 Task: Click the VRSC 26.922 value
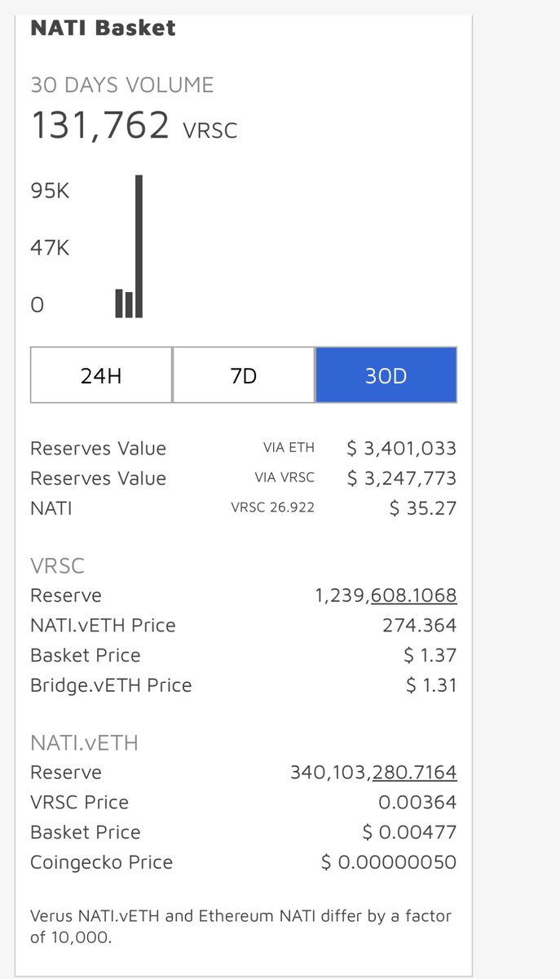(x=273, y=507)
